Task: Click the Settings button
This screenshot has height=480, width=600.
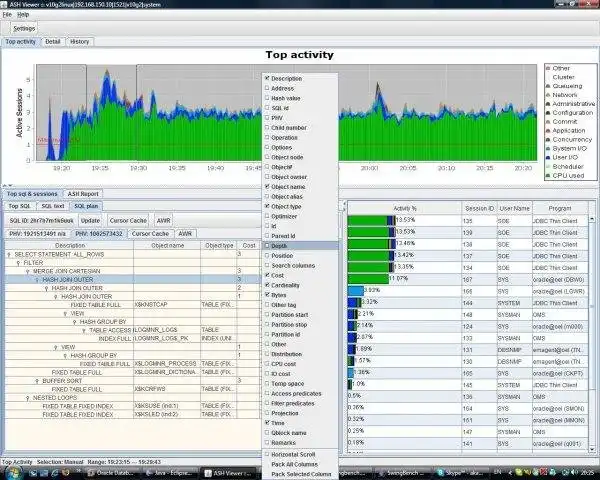Action: [x=24, y=28]
